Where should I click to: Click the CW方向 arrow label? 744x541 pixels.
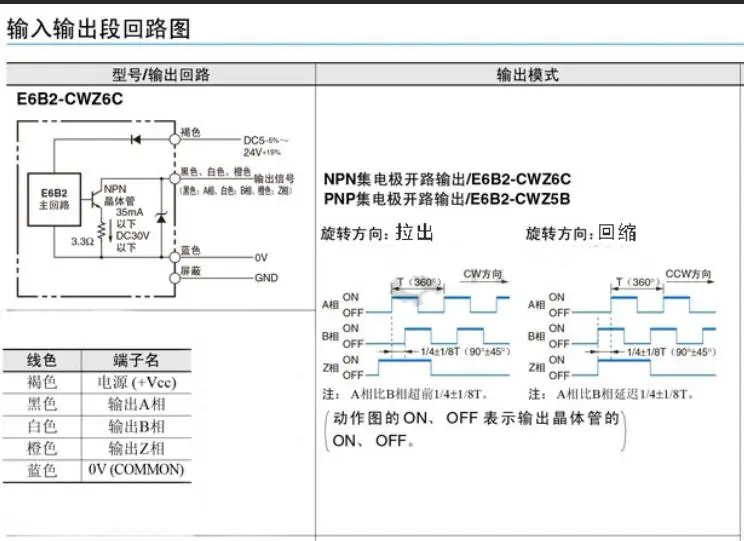(483, 274)
